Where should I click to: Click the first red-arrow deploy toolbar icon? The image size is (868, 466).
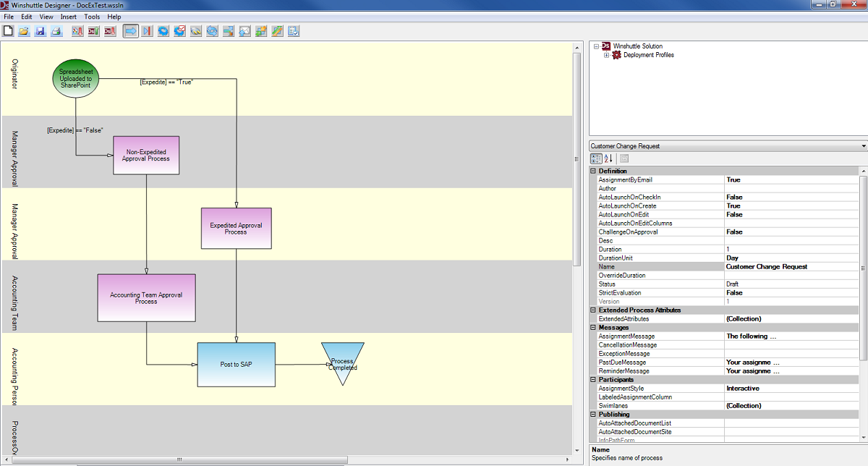(77, 31)
